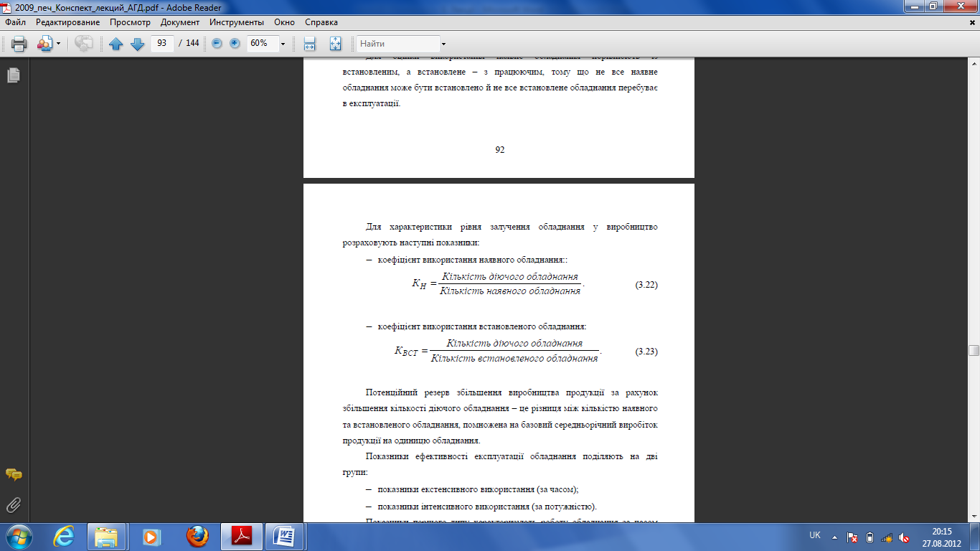
Task: Click the total pages text 144
Action: pyautogui.click(x=192, y=44)
